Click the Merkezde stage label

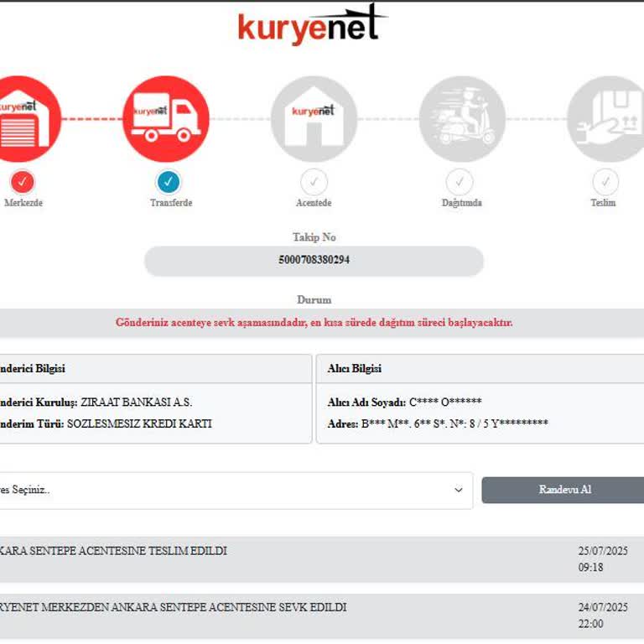point(23,203)
